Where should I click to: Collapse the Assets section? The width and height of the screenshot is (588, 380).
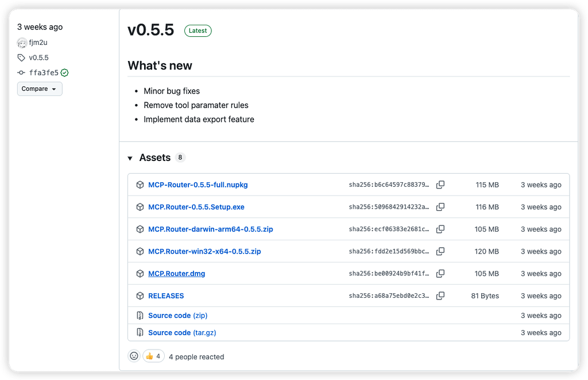[130, 158]
